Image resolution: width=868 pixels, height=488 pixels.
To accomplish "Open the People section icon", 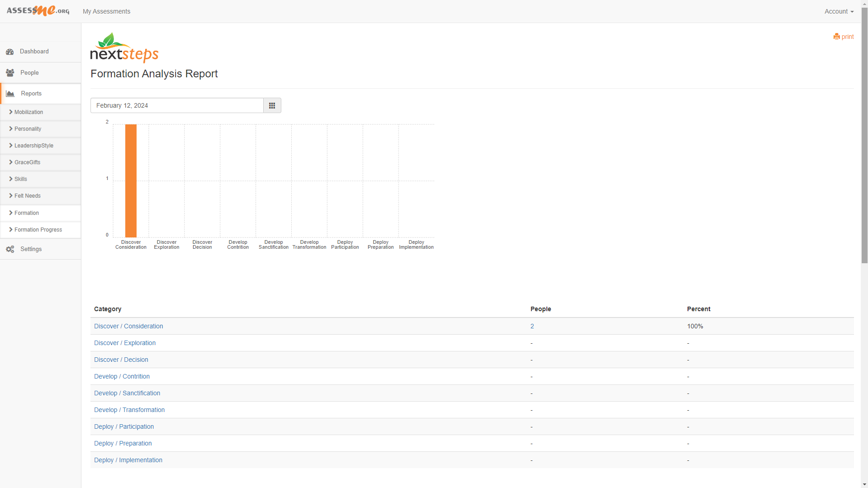I will (x=10, y=73).
